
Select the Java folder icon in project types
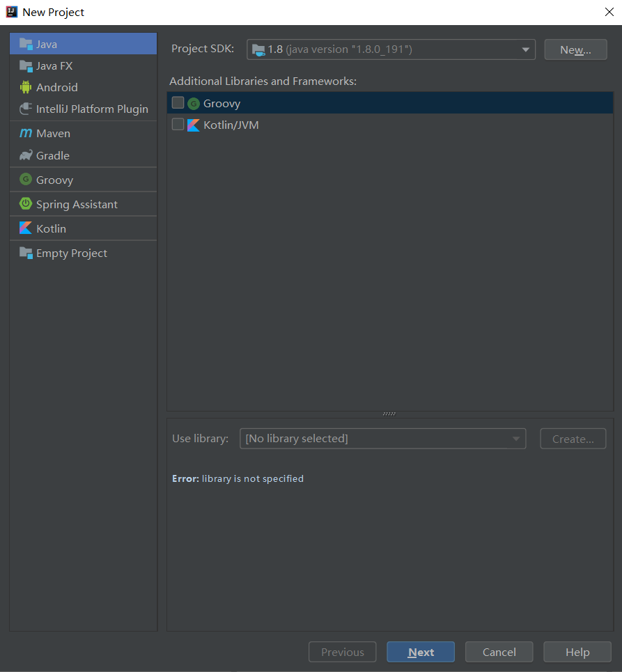(x=26, y=44)
